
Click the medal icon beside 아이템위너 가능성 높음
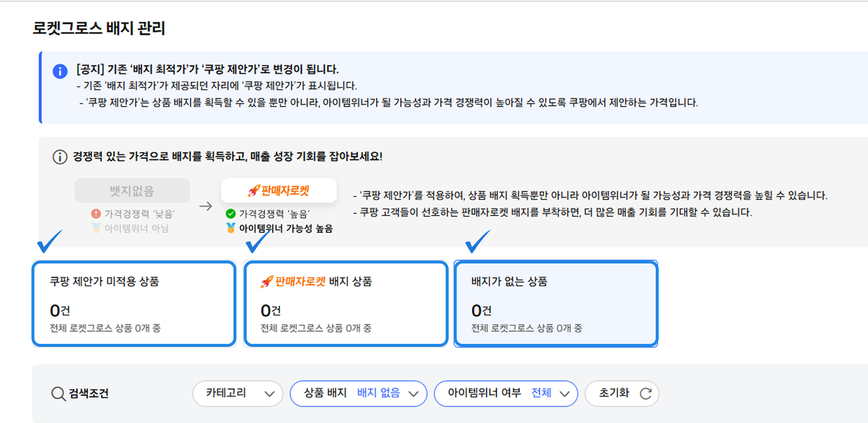pos(230,227)
